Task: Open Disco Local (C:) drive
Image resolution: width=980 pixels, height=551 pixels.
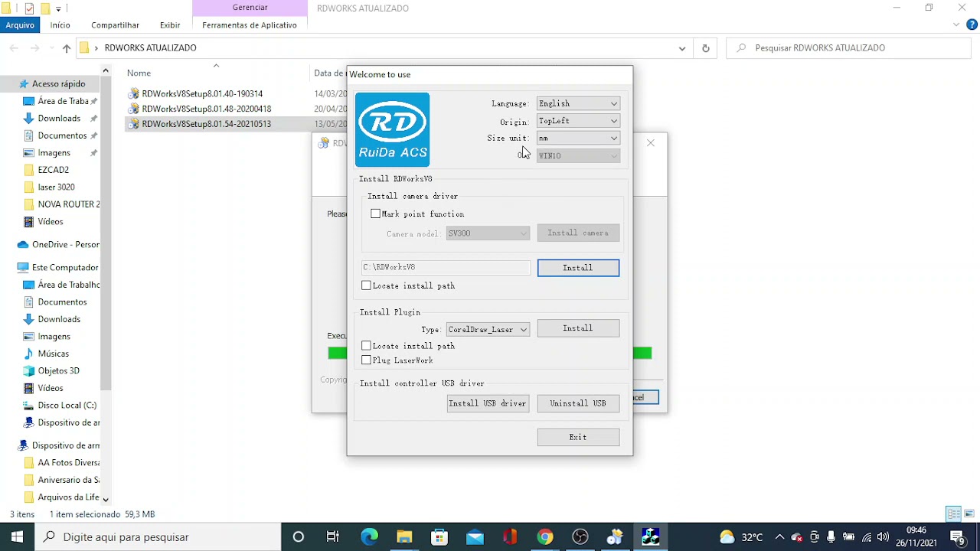Action: pos(67,406)
